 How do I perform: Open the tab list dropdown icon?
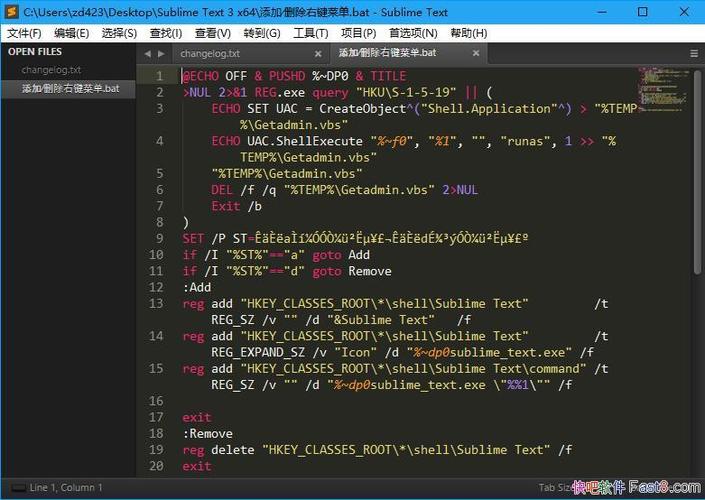pyautogui.click(x=694, y=54)
